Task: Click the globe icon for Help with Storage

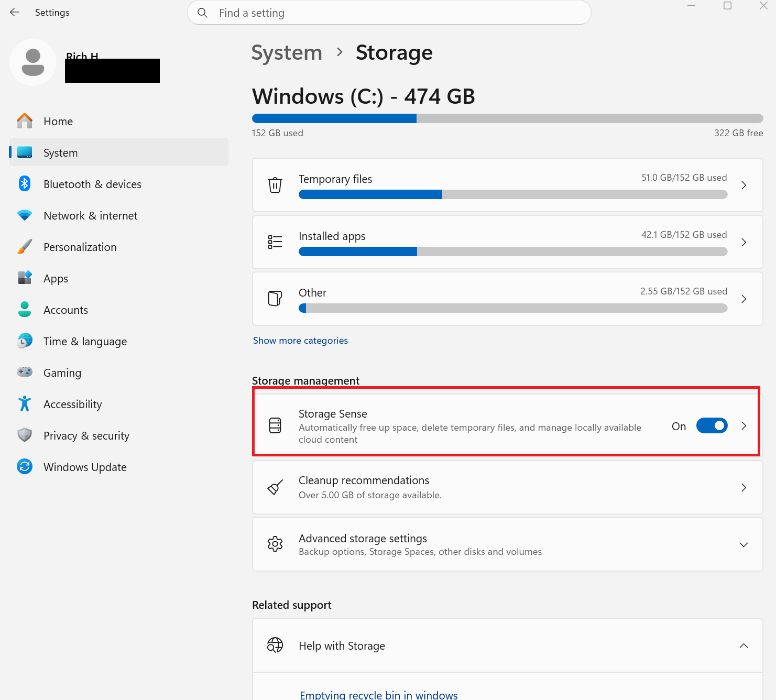Action: 275,646
